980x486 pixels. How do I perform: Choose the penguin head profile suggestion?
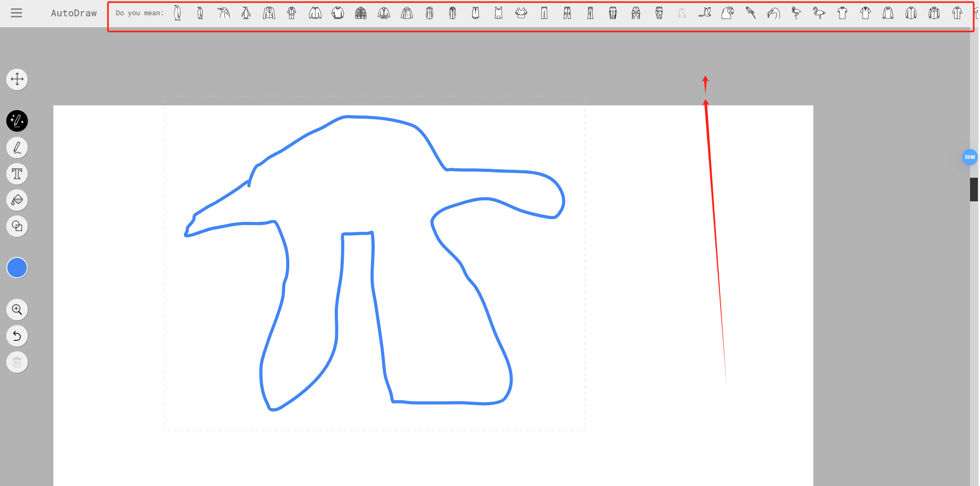click(x=224, y=13)
